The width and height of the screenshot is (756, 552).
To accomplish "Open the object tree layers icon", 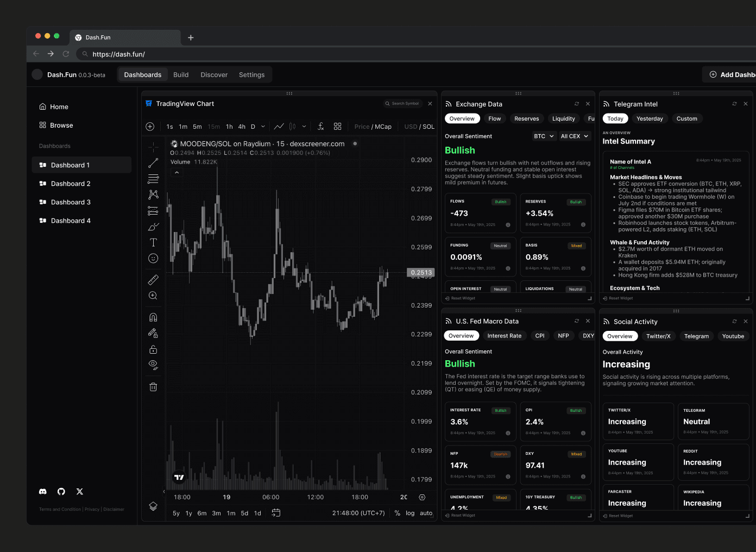I will click(153, 506).
